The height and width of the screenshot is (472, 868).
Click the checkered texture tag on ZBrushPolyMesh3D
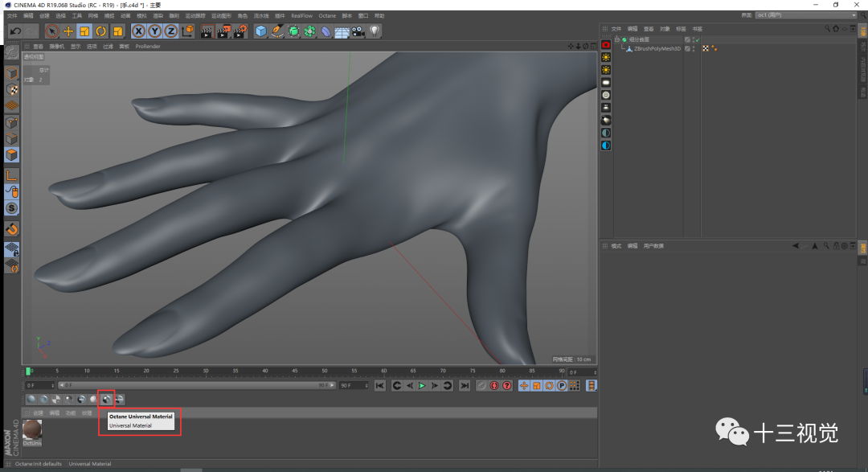pos(706,49)
